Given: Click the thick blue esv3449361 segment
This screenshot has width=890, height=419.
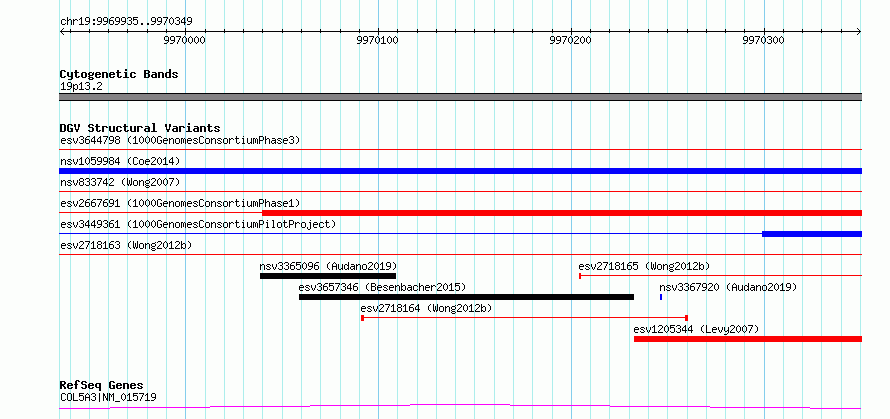Looking at the screenshot, I should (x=812, y=234).
